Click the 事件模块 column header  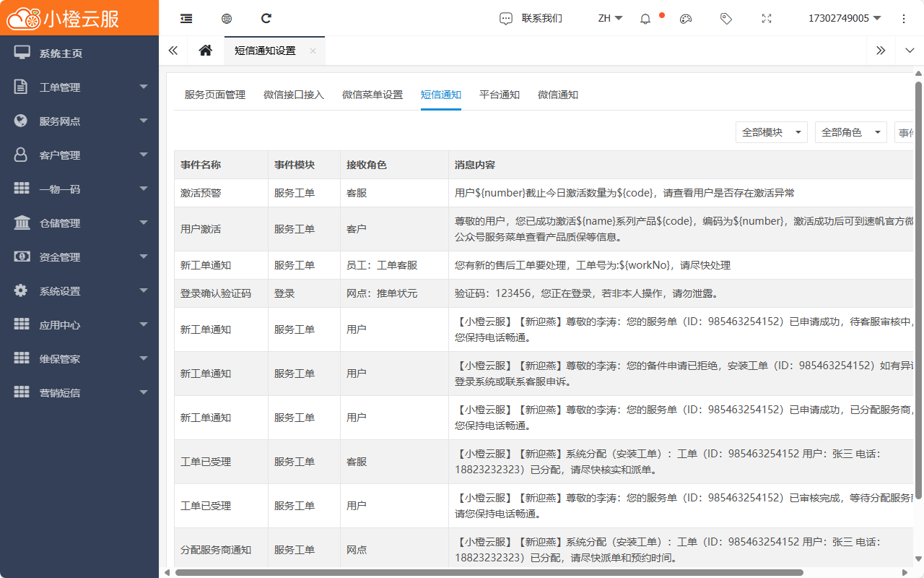[304, 165]
